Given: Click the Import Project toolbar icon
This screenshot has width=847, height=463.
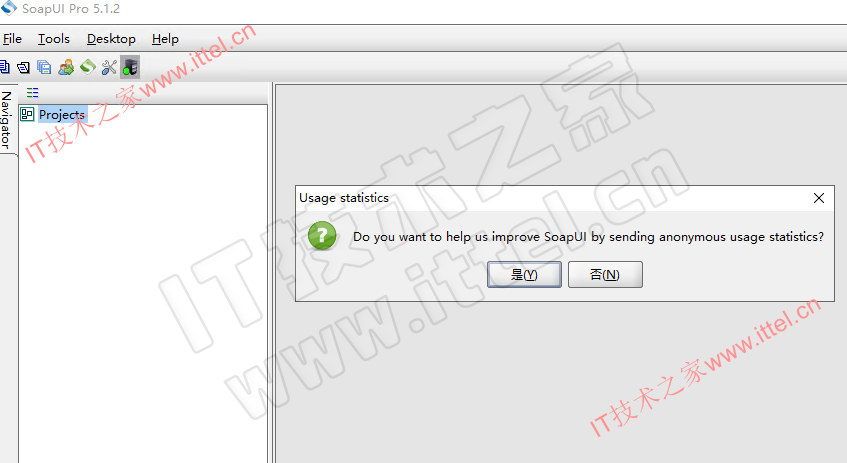Looking at the screenshot, I should [x=23, y=68].
